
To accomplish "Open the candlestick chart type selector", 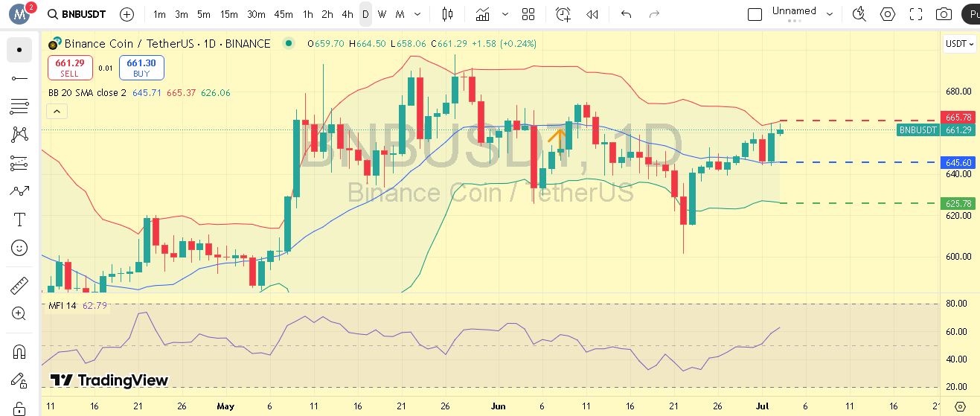I will point(447,14).
